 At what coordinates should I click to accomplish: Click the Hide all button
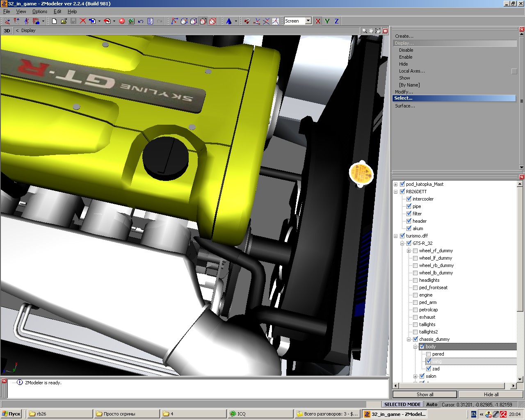(x=491, y=395)
